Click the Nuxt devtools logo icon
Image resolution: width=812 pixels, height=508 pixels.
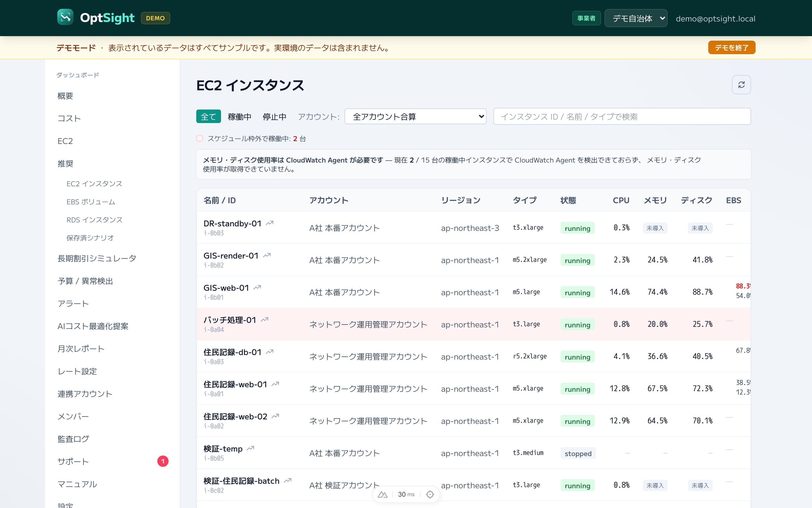[383, 494]
